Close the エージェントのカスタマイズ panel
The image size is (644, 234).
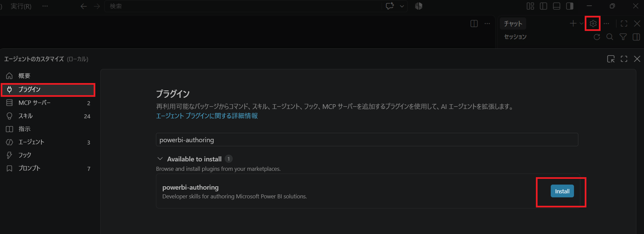pyautogui.click(x=637, y=59)
